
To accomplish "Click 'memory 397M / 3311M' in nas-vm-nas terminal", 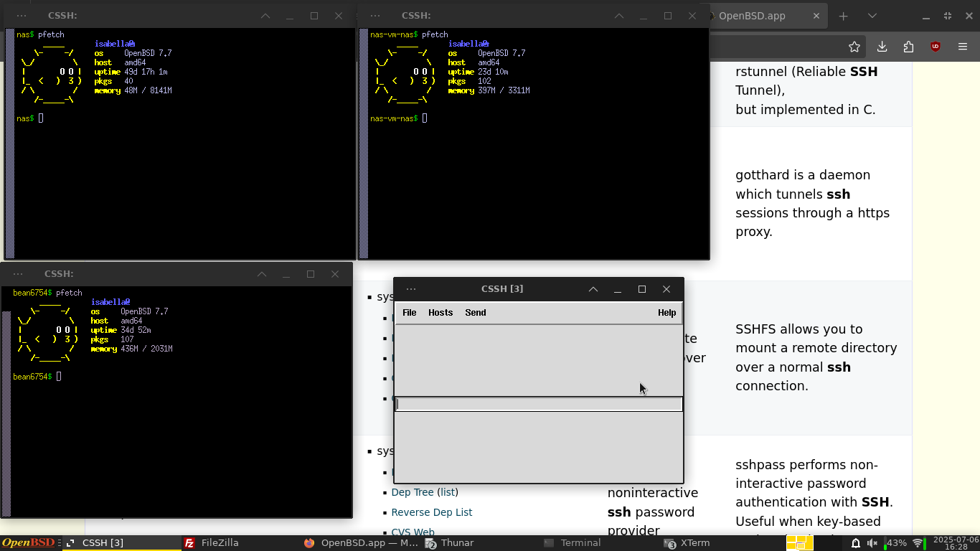I will tap(489, 90).
